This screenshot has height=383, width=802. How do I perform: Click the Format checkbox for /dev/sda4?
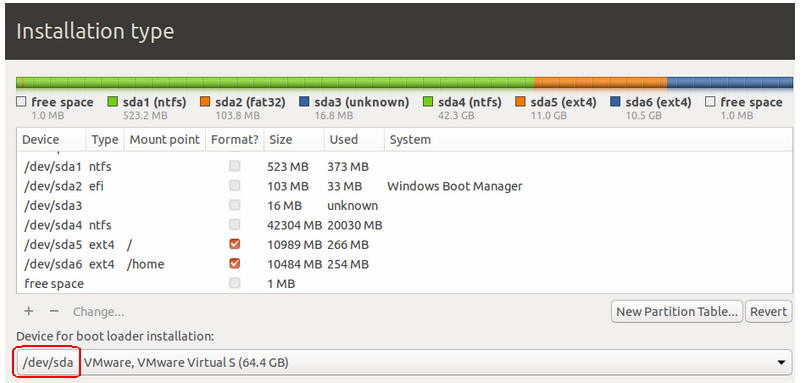coord(235,224)
